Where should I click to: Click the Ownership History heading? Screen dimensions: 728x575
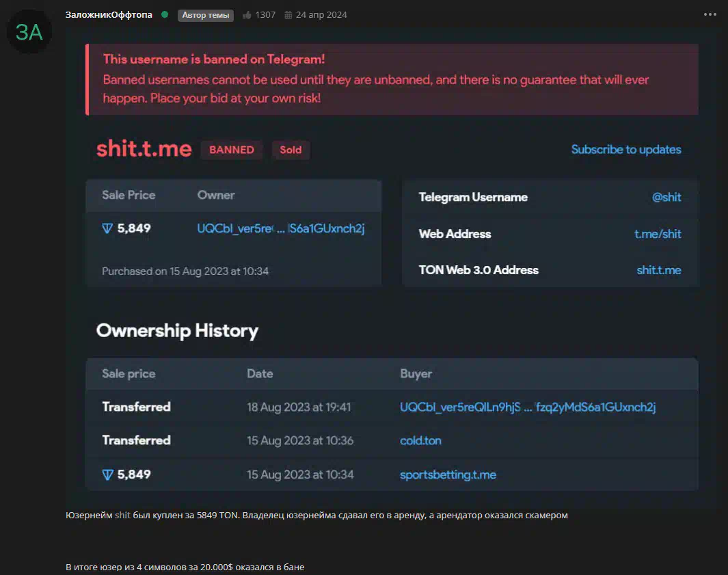(x=177, y=331)
